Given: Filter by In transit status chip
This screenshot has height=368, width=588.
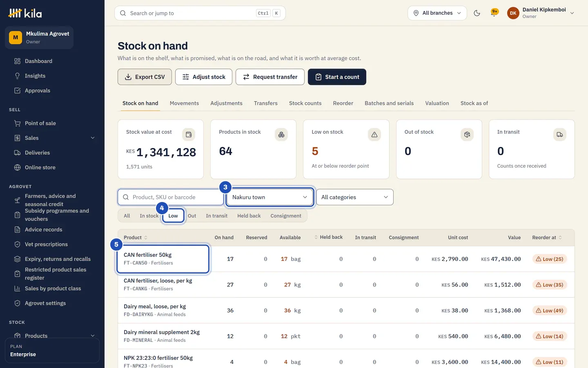Looking at the screenshot, I should pyautogui.click(x=217, y=216).
